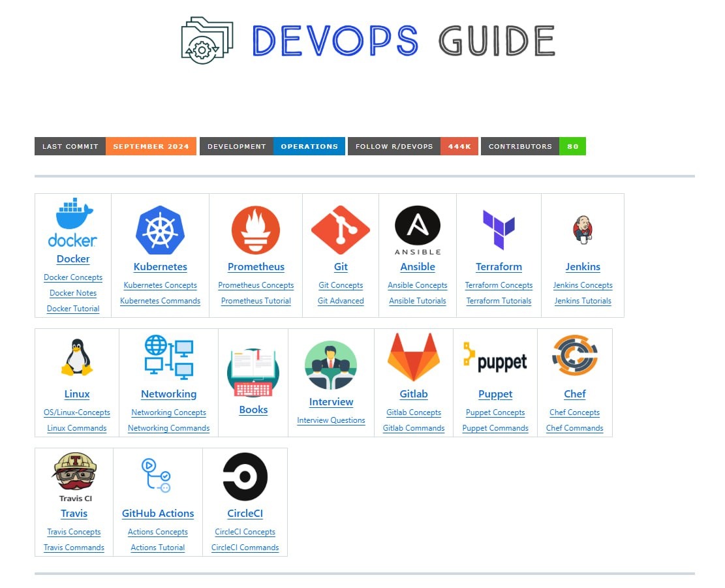Click the Kubernetes helm wheel logo
The height and width of the screenshot is (588, 725).
(x=160, y=230)
